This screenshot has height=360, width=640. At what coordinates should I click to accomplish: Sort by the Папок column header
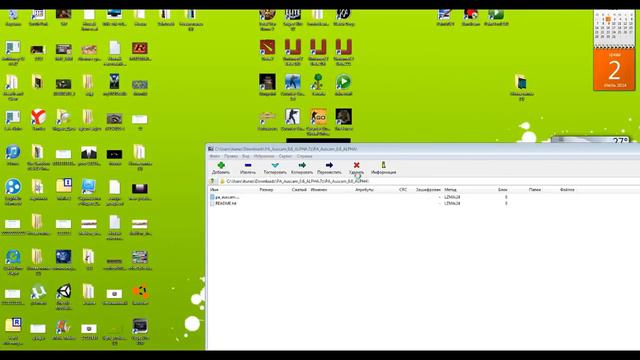[x=535, y=190]
